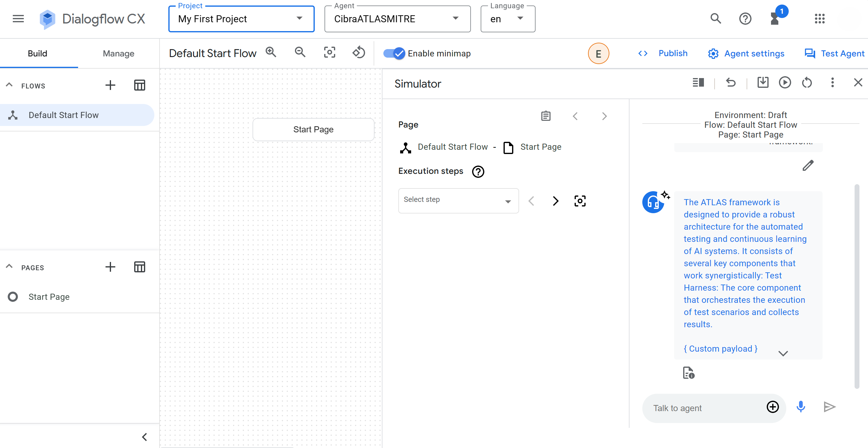868x448 pixels.
Task: Save test case icon in Simulator
Action: coord(762,83)
